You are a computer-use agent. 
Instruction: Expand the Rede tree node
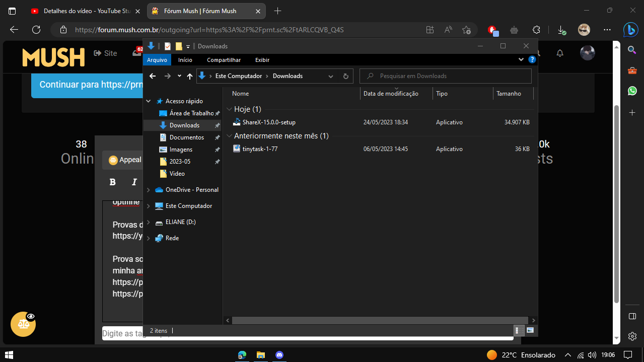(149, 238)
